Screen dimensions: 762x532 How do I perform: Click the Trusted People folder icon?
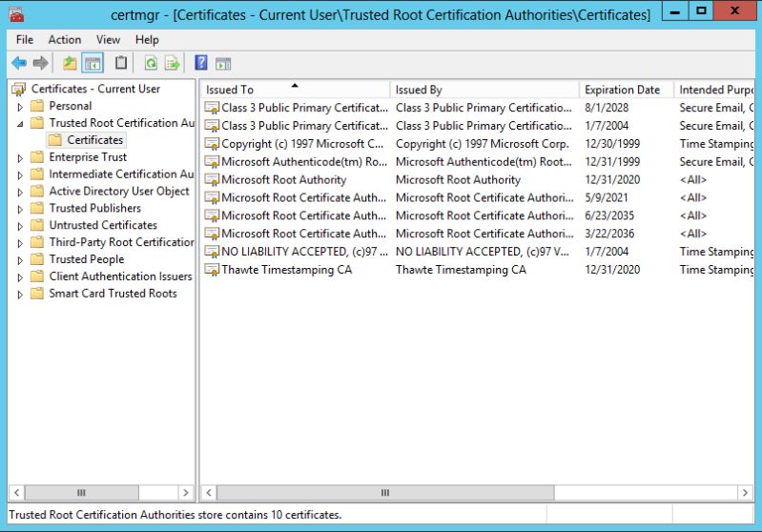37,259
